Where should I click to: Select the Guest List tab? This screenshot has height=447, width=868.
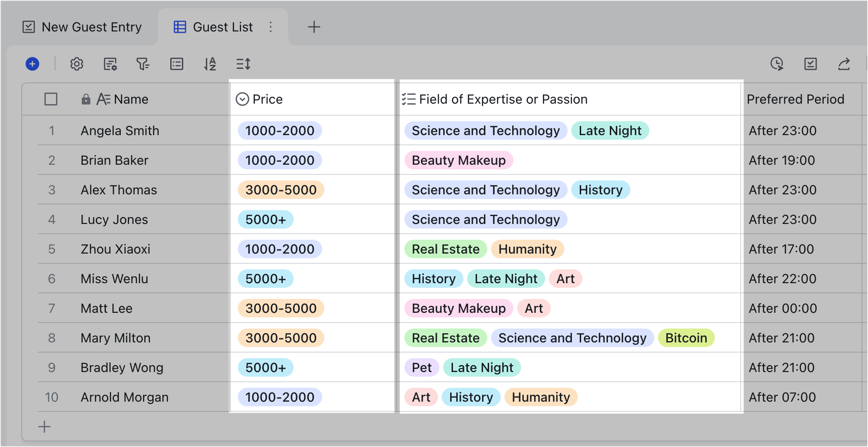point(214,27)
